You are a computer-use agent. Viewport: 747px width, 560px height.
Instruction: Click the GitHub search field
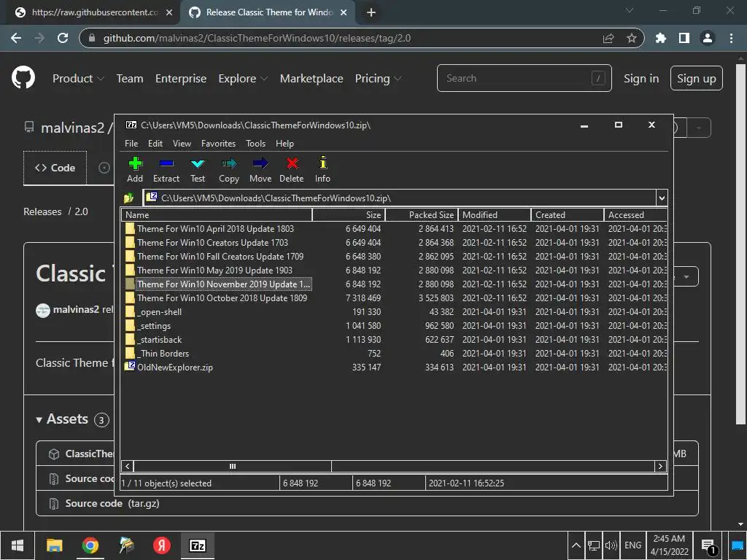click(524, 78)
